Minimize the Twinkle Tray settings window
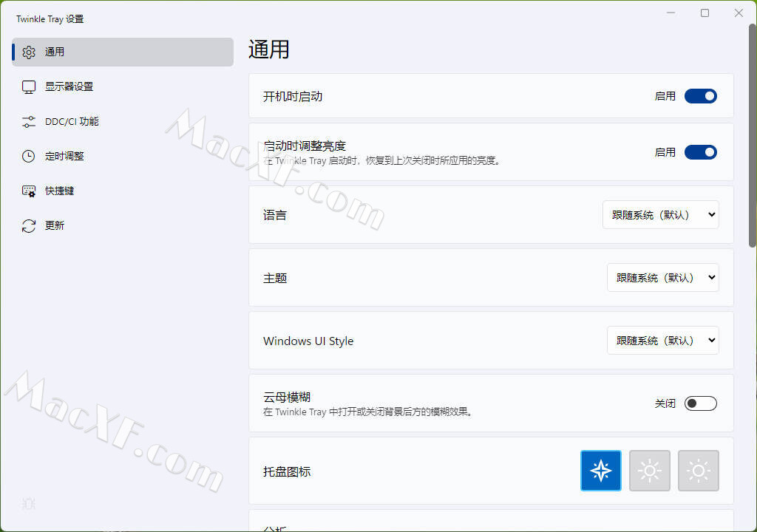 point(671,13)
